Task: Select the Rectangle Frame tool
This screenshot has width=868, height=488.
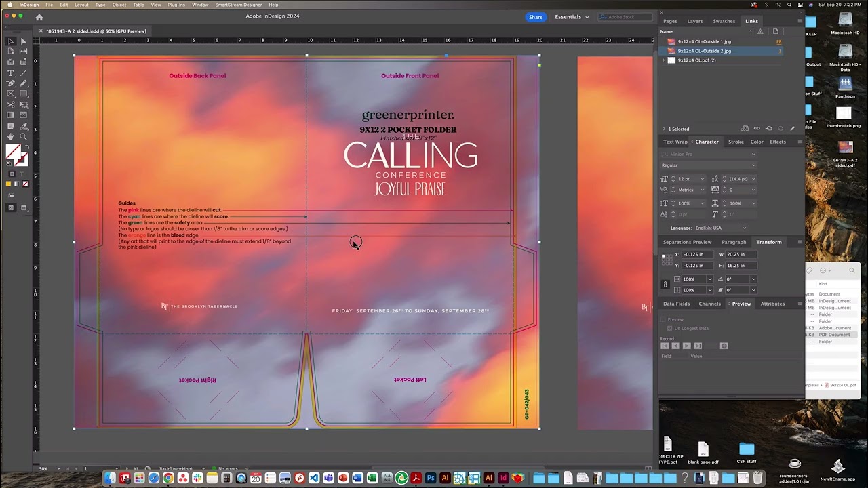Action: coord(10,94)
